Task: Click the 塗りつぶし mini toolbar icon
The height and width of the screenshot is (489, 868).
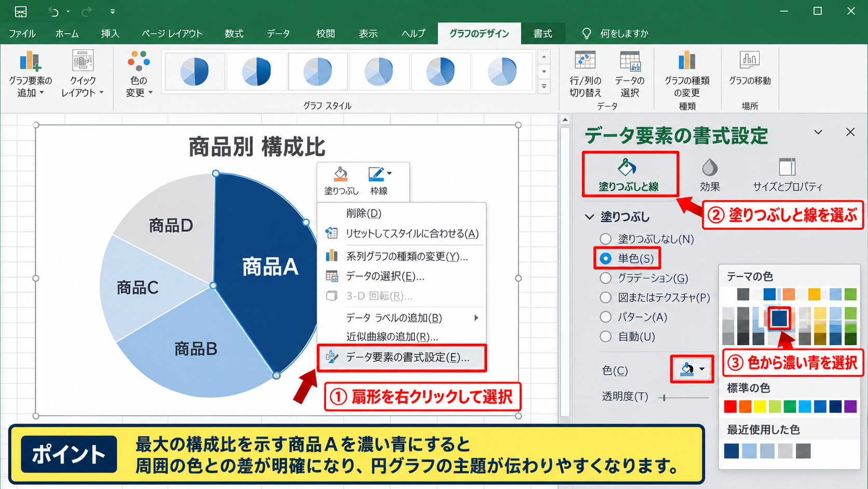Action: (x=341, y=175)
